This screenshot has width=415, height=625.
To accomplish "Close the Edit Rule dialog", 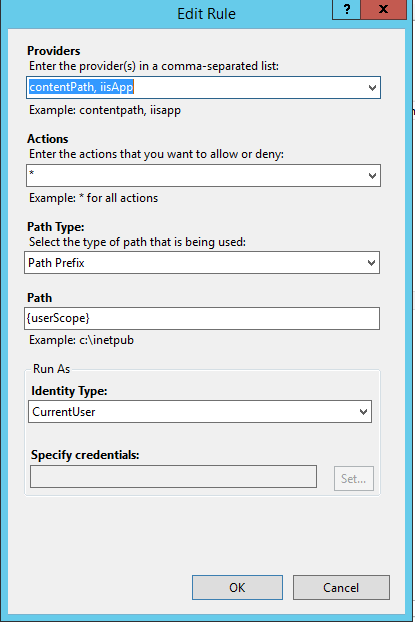I will point(384,9).
